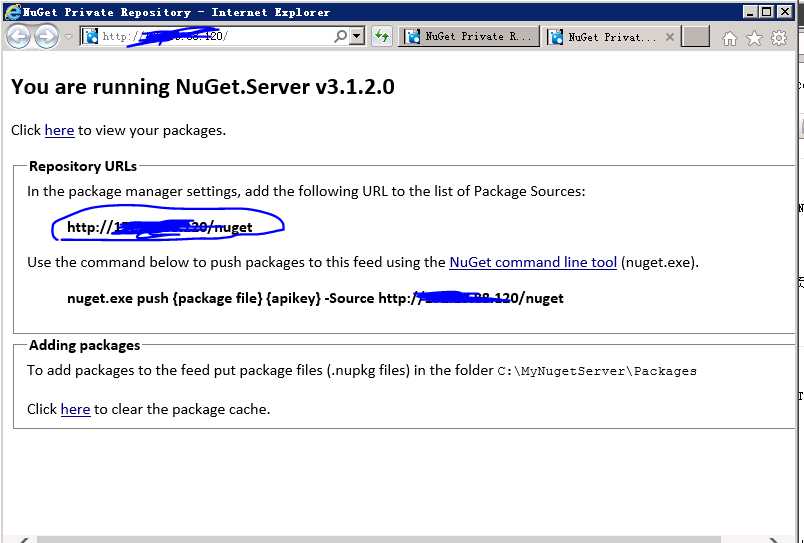Click the page icon in the address bar
The image size is (804, 543).
[x=91, y=36]
